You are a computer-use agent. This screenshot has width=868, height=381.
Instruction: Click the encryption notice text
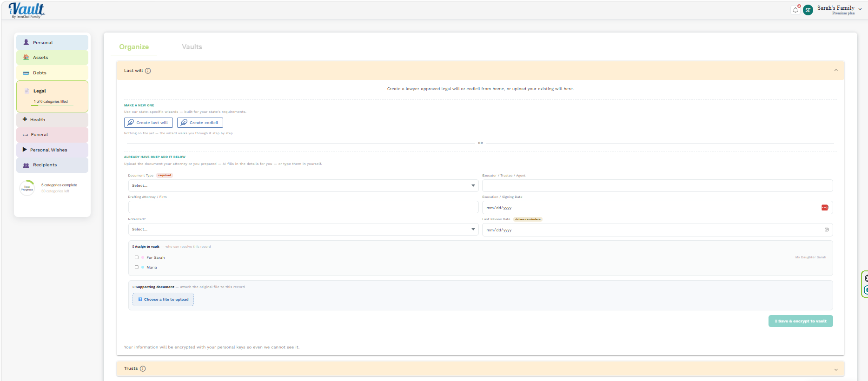(212, 347)
